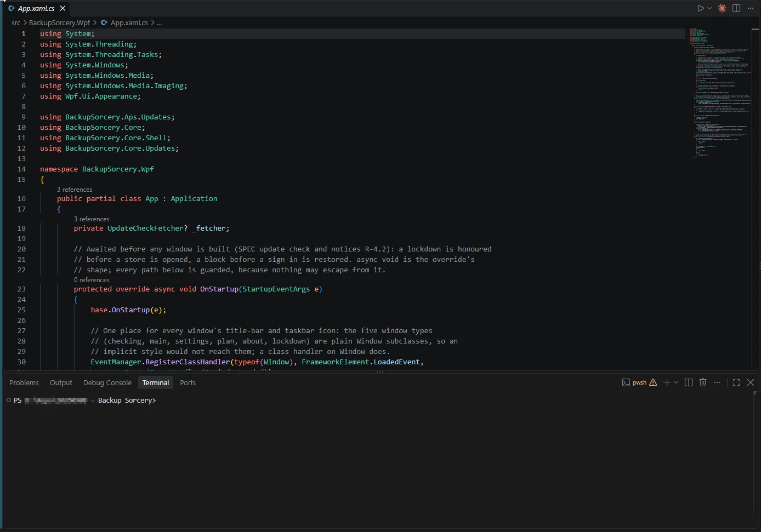
Task: Open the orange Claude starburst icon
Action: click(722, 8)
